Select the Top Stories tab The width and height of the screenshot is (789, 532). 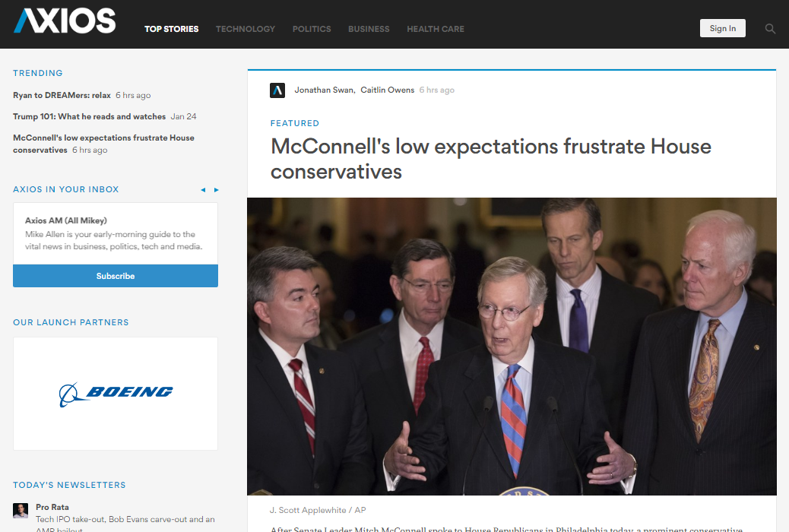point(172,29)
